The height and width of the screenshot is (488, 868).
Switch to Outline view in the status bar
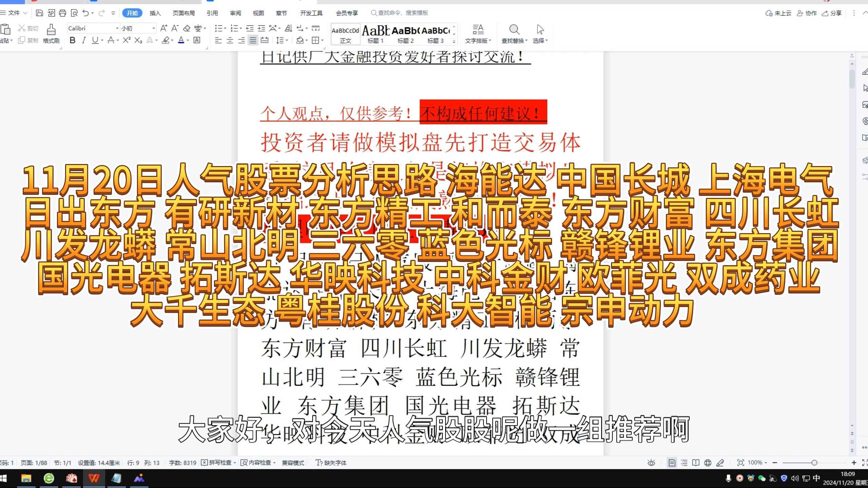(x=684, y=463)
